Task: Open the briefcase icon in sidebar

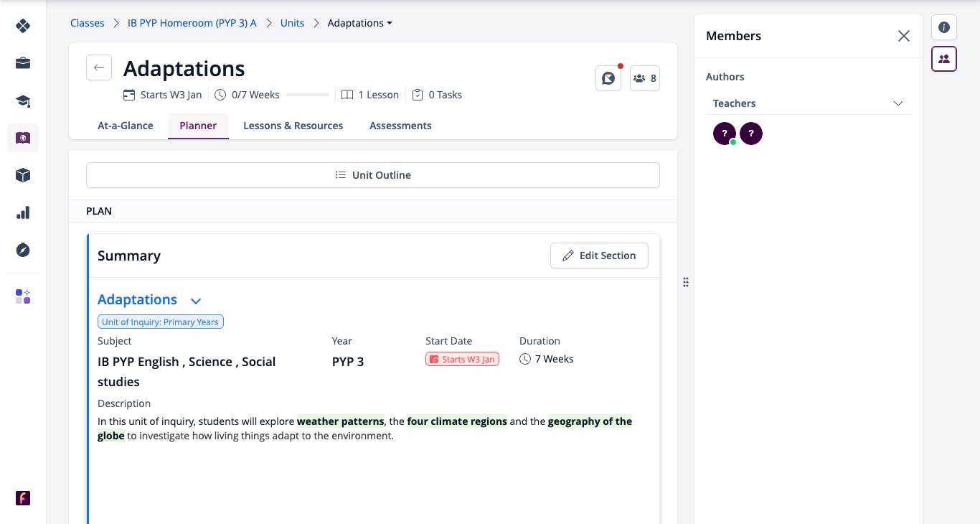Action: pos(23,63)
